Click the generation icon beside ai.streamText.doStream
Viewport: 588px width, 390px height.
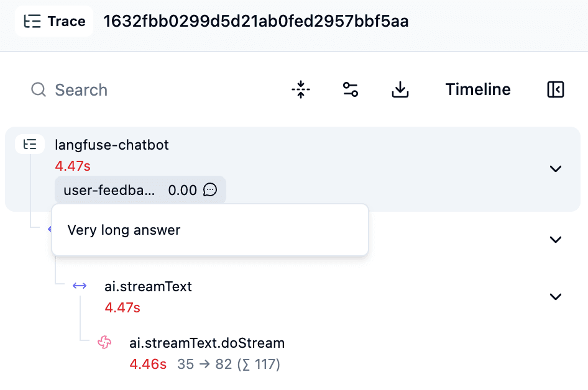click(x=104, y=342)
